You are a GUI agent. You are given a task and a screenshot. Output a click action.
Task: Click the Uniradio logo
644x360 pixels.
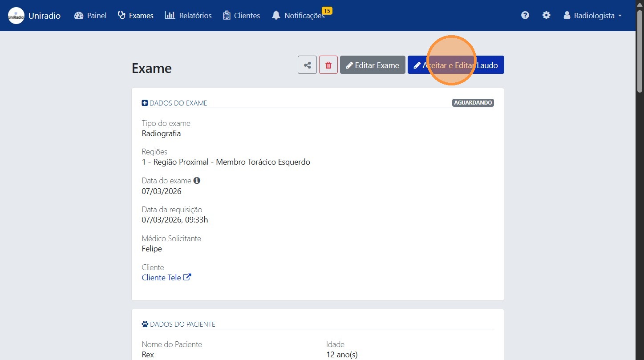pyautogui.click(x=16, y=16)
